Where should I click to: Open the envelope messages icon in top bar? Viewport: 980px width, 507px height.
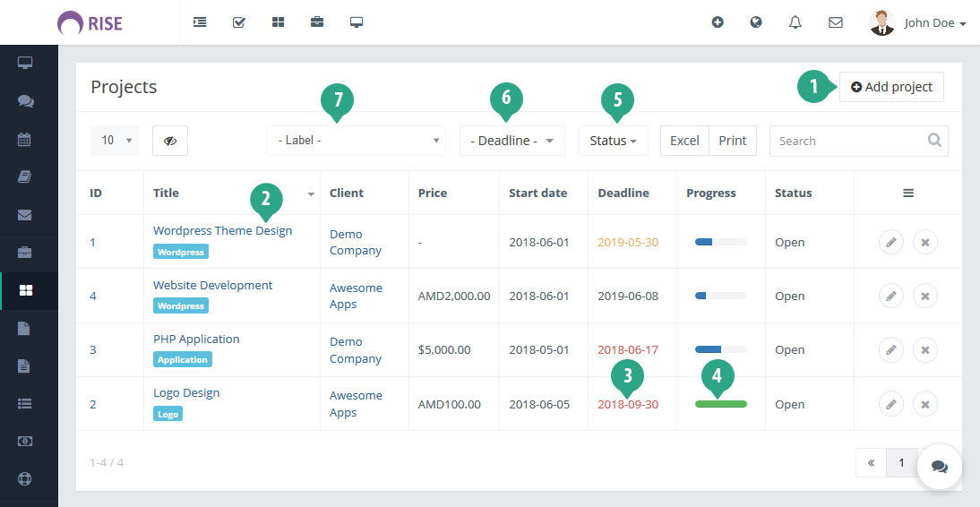[835, 22]
